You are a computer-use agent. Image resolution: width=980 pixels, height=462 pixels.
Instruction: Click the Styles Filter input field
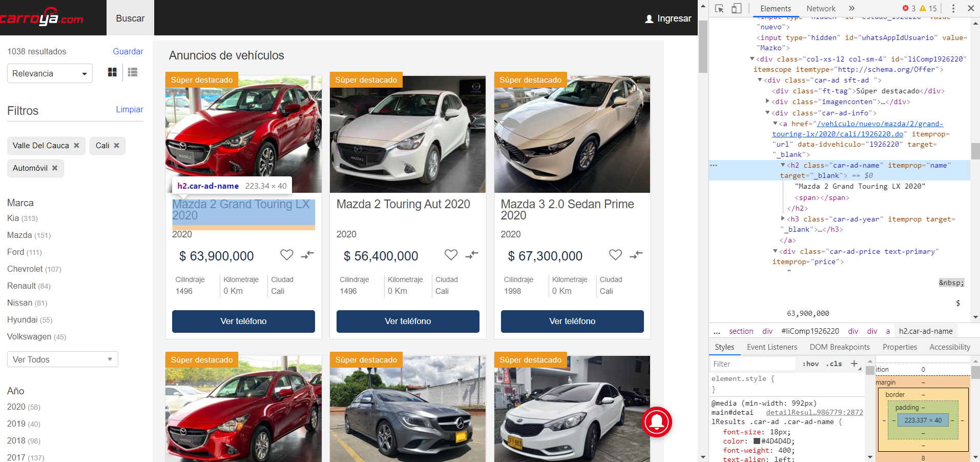pyautogui.click(x=754, y=364)
